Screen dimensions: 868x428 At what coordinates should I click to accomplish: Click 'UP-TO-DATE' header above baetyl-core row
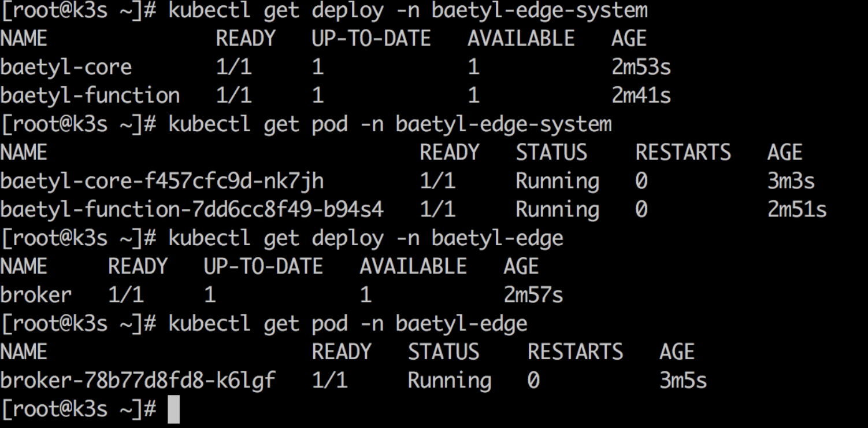[x=372, y=39]
